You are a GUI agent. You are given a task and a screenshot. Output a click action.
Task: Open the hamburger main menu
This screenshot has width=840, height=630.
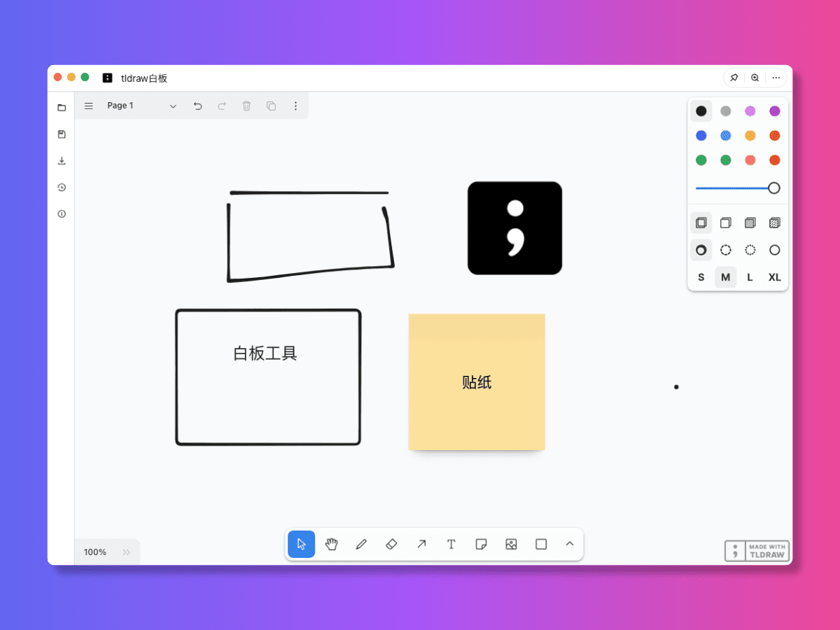tap(89, 106)
